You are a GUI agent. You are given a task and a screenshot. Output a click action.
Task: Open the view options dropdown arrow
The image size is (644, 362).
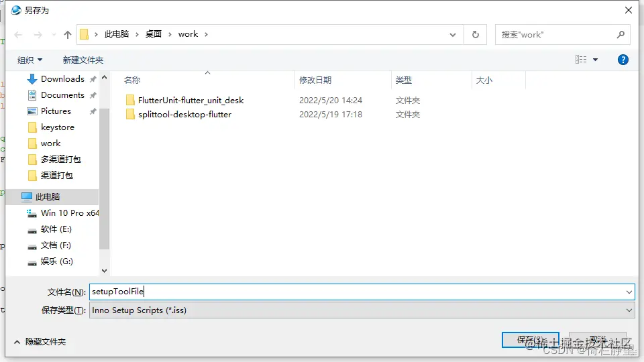(595, 60)
